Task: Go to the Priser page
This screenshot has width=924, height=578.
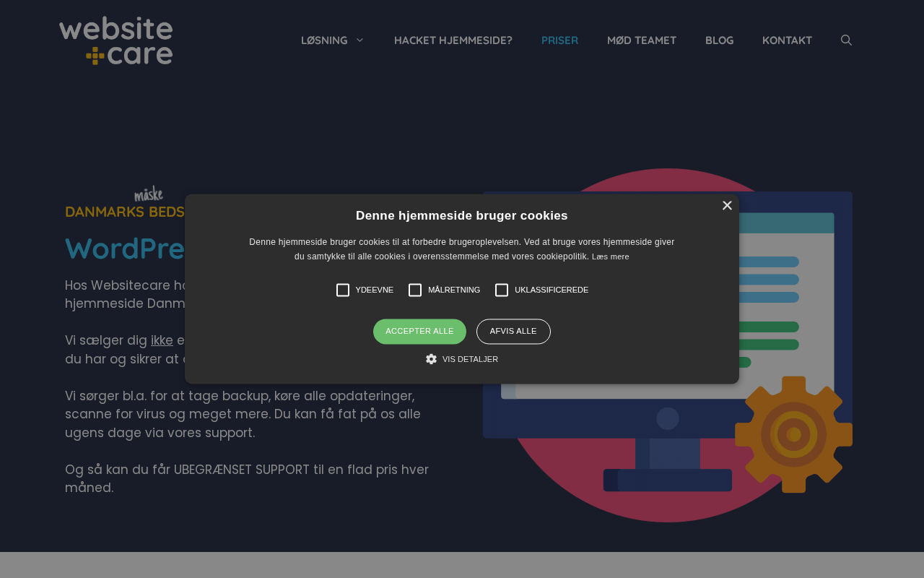Action: coord(559,40)
